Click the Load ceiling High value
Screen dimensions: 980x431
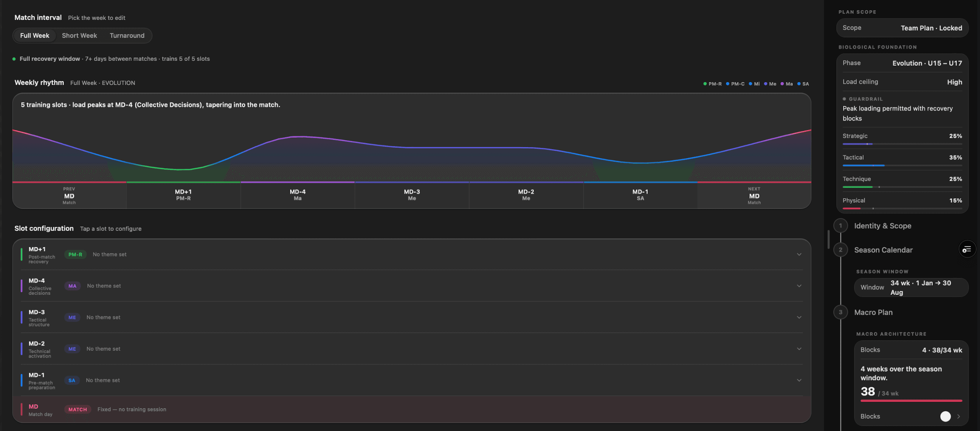pos(954,82)
